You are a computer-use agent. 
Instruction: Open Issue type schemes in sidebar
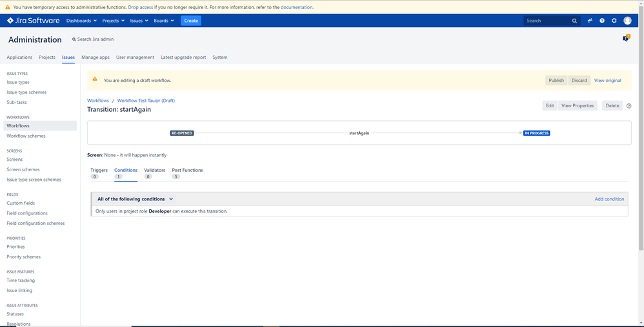26,92
